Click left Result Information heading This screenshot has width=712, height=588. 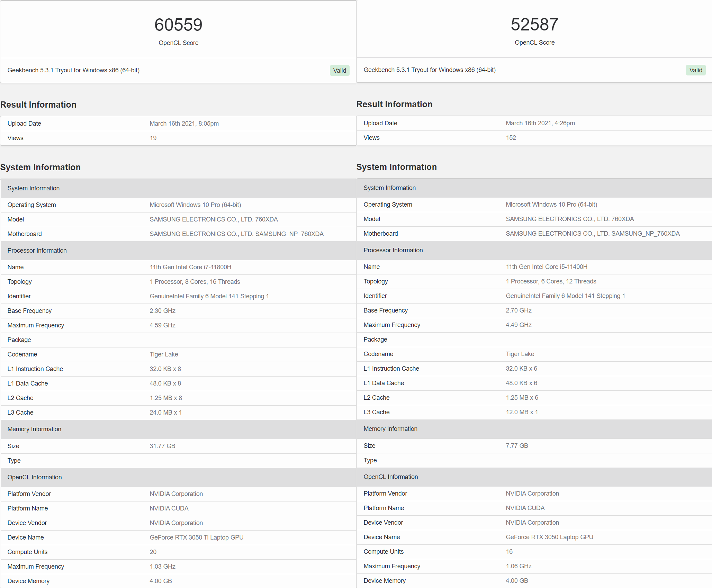38,105
